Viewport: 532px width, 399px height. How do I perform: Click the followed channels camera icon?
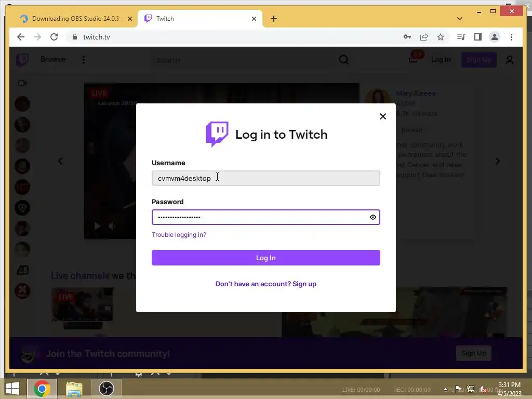click(x=22, y=83)
